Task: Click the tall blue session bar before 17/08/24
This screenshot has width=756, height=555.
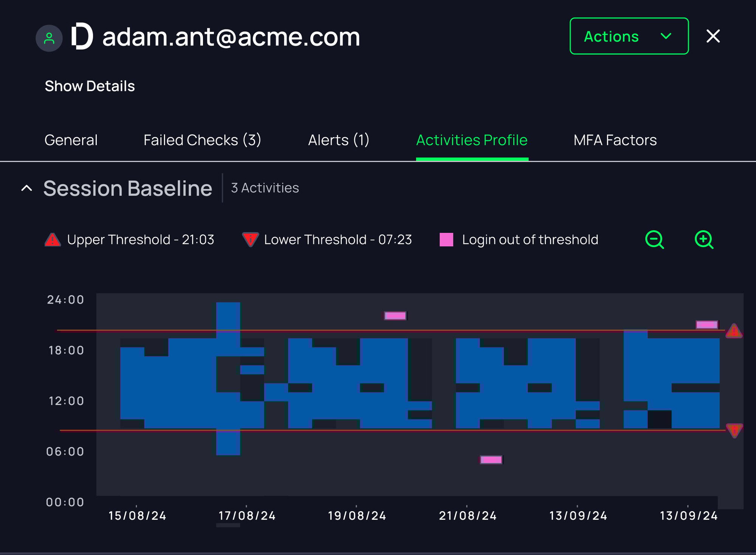Action: [228, 378]
